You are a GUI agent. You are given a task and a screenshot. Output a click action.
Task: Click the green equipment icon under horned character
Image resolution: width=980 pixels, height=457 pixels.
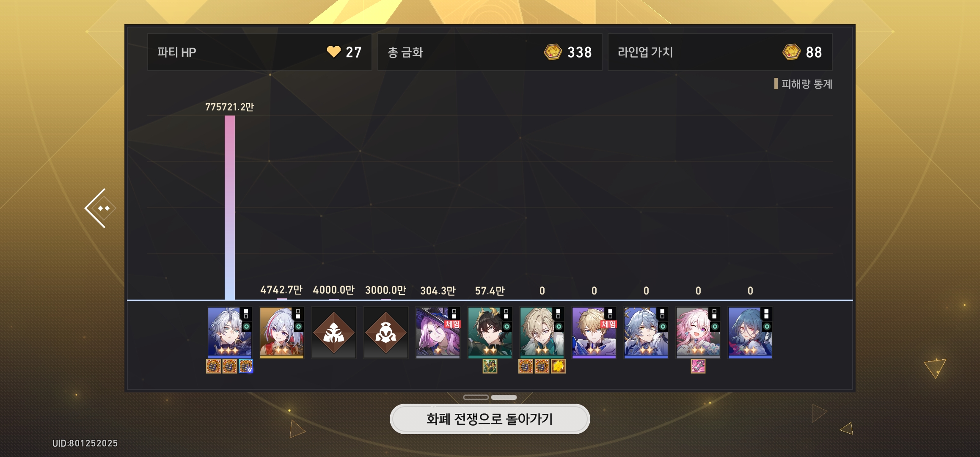click(x=490, y=366)
